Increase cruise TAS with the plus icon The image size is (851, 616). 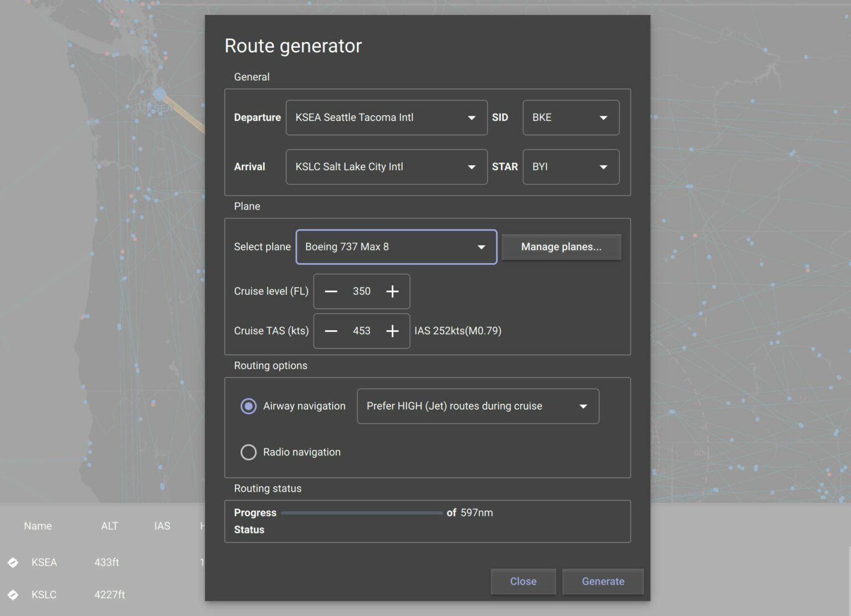[392, 331]
